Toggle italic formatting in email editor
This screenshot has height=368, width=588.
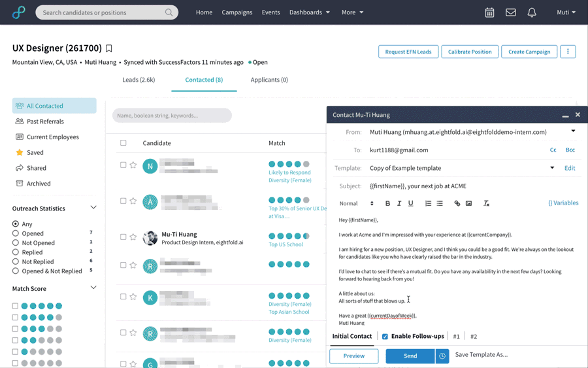click(x=399, y=203)
